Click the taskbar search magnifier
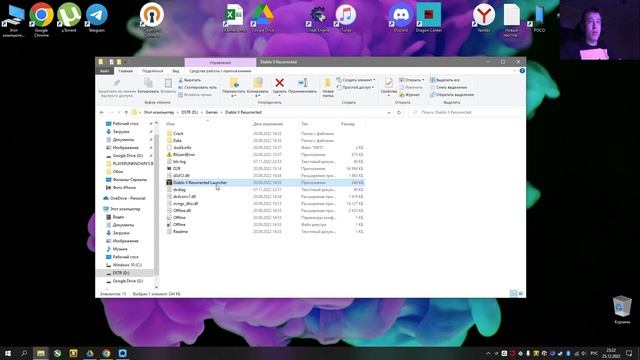The height and width of the screenshot is (360, 640). click(24, 353)
